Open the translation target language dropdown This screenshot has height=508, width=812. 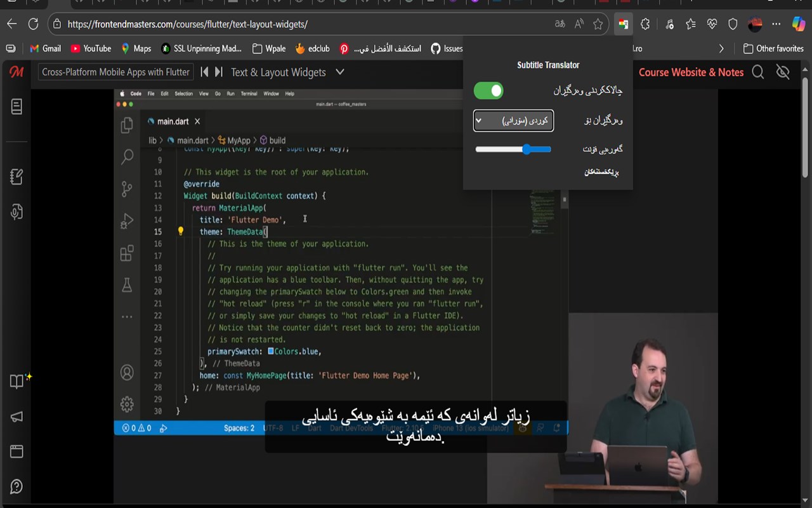point(513,121)
